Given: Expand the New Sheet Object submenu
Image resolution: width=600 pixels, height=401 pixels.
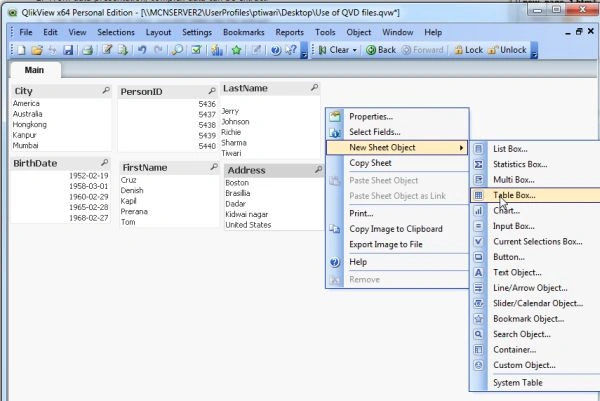Looking at the screenshot, I should click(x=397, y=148).
